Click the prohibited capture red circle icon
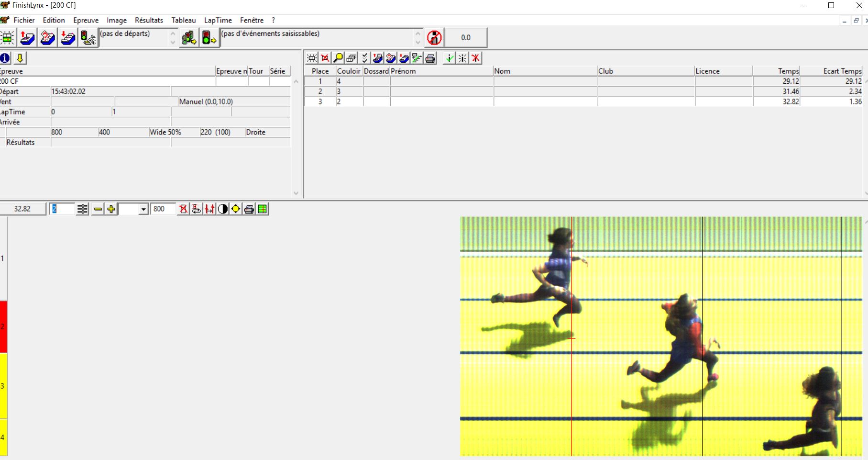The width and height of the screenshot is (868, 460). [x=434, y=37]
